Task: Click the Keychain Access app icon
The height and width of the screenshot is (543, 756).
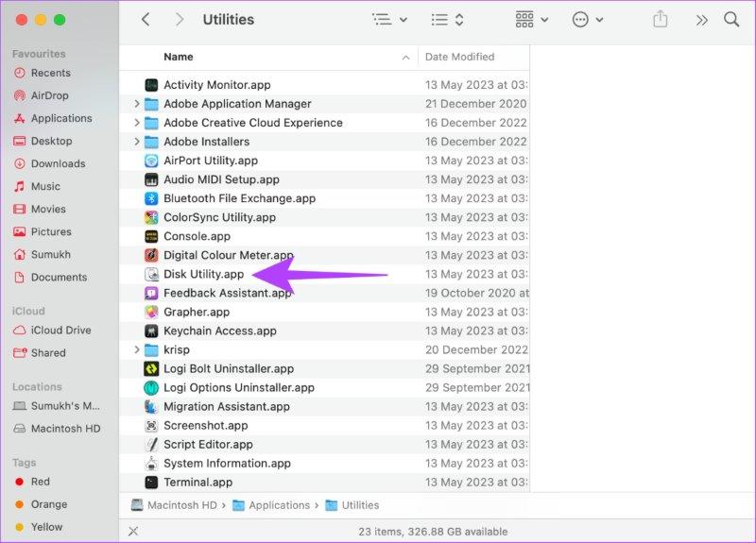Action: coord(151,331)
